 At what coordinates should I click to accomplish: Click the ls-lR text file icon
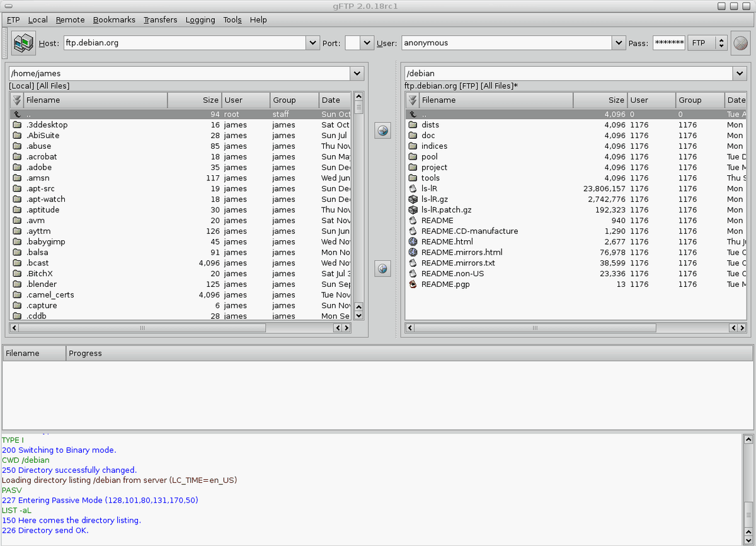point(413,189)
